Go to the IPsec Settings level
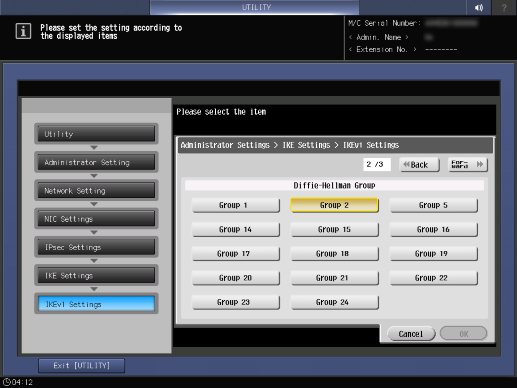The image size is (517, 388). [96, 247]
